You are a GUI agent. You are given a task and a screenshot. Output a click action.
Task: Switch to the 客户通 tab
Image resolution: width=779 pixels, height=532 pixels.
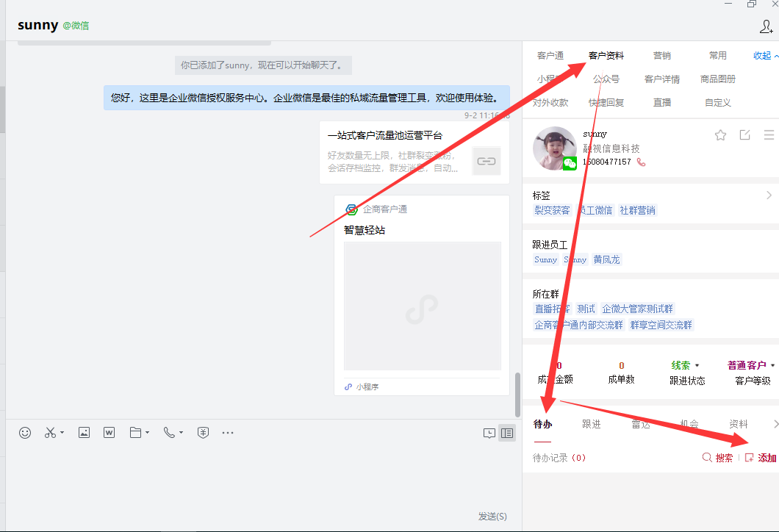pyautogui.click(x=550, y=55)
